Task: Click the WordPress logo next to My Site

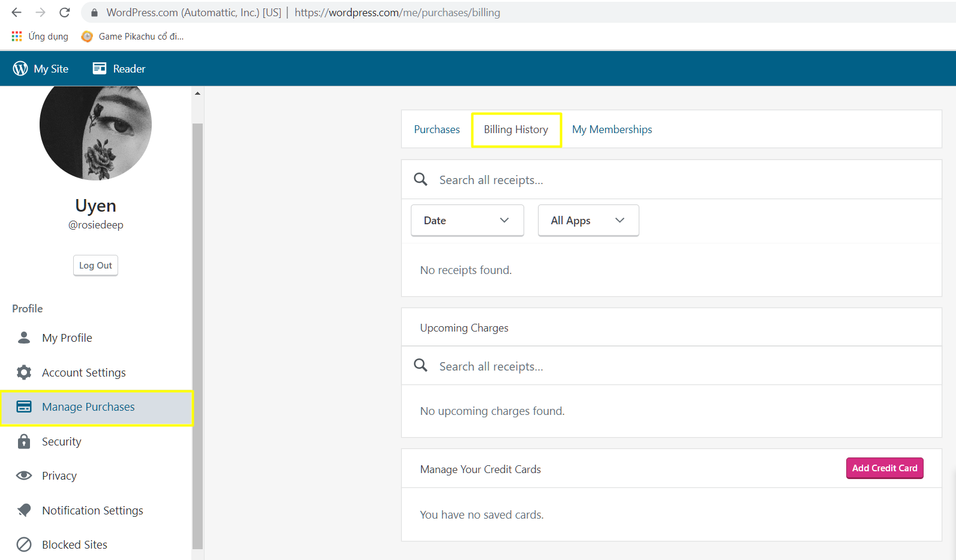Action: pyautogui.click(x=20, y=68)
